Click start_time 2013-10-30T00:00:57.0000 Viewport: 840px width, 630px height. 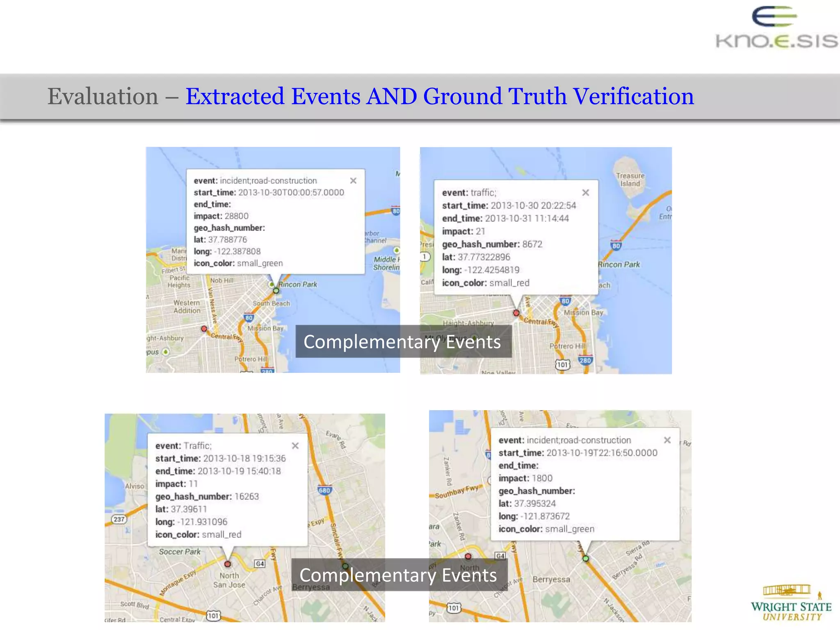click(269, 192)
